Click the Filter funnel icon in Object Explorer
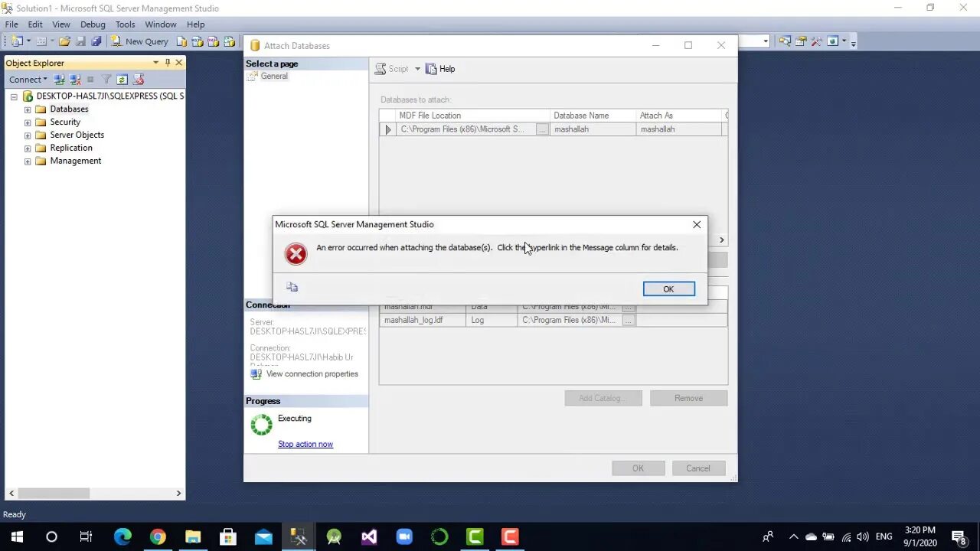Screen dimensions: 980x551 106,79
